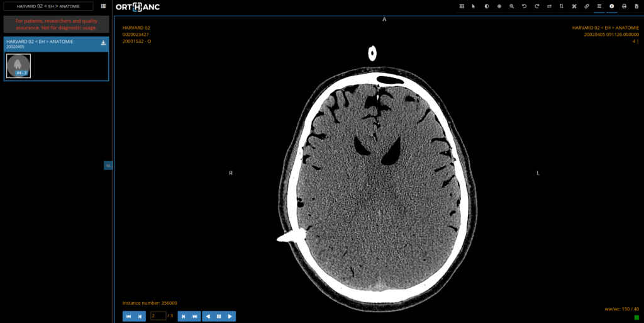Print the current image with printer icon

624,6
